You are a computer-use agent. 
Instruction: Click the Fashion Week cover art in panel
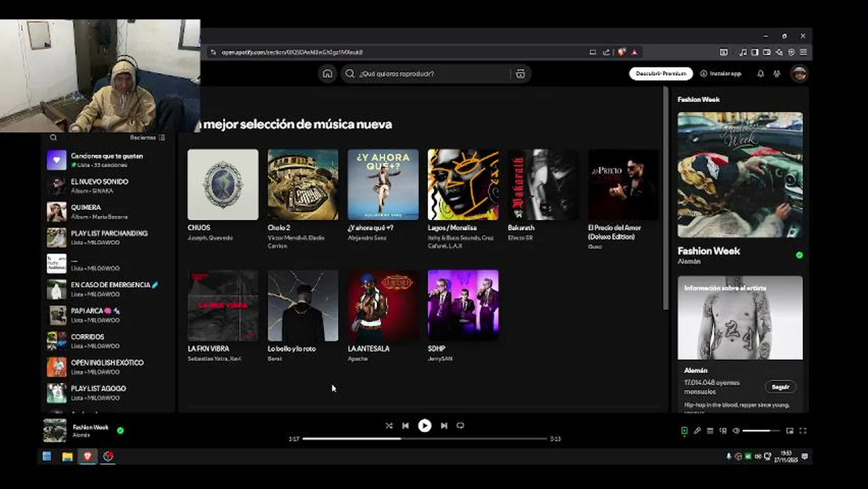pos(740,175)
